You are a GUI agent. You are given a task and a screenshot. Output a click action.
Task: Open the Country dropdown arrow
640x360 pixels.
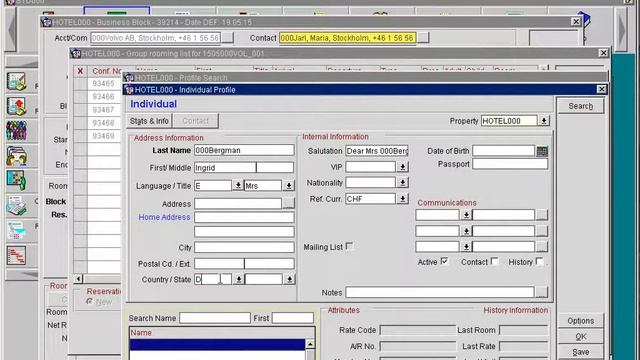coord(239,279)
